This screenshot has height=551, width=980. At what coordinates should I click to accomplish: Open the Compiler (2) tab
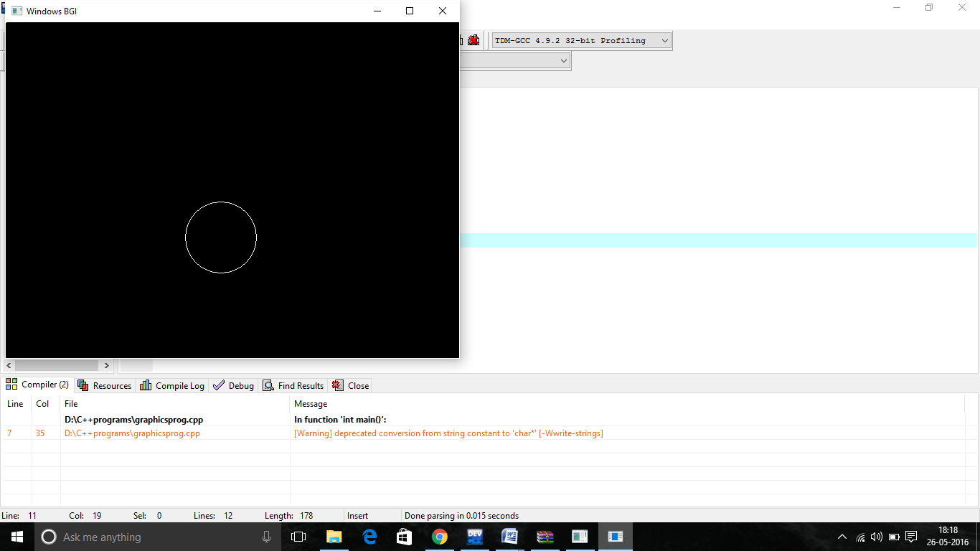tap(38, 385)
